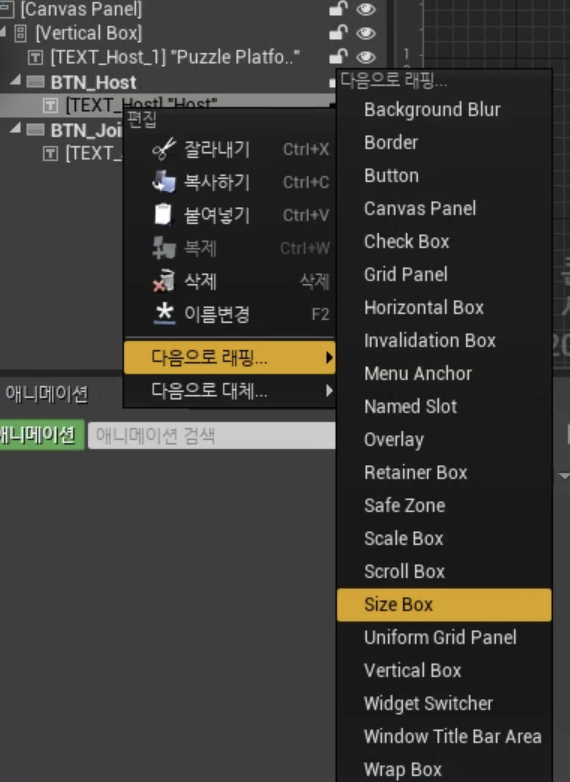The height and width of the screenshot is (782, 570).
Task: Click the button icon beside BTN_Host
Action: point(35,82)
